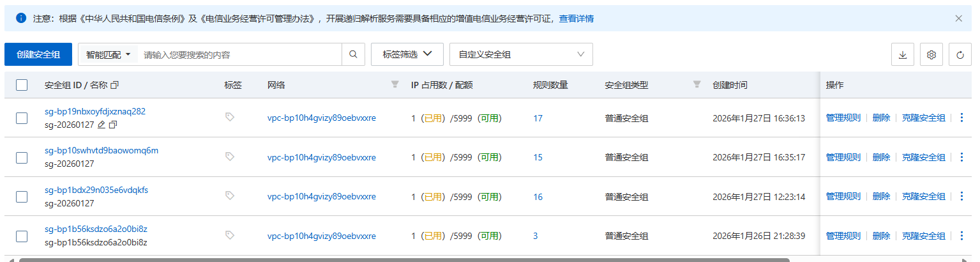Open VPC link in sg-bp10swhvtd9baowomq6m row
This screenshot has width=980, height=262.
tap(322, 157)
